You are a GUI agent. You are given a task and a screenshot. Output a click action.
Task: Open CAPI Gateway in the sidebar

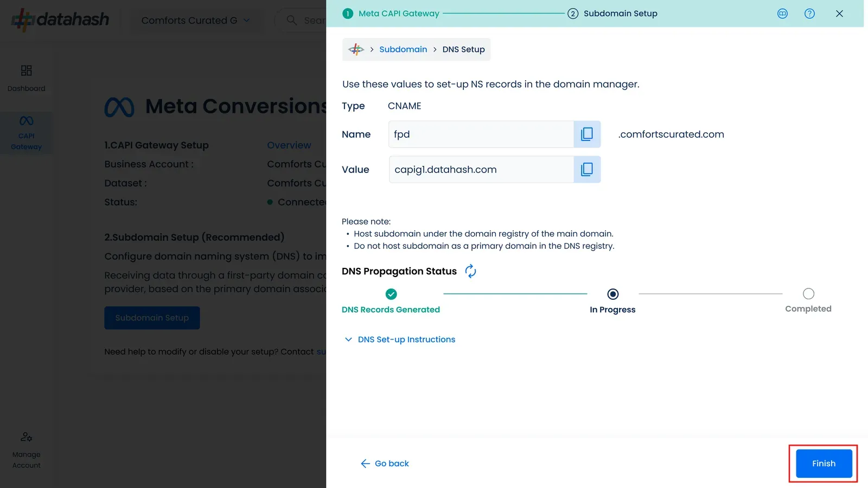coord(26,133)
